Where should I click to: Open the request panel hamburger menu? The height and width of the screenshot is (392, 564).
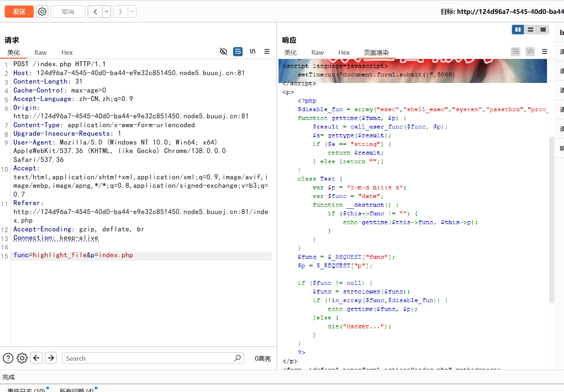tap(267, 51)
